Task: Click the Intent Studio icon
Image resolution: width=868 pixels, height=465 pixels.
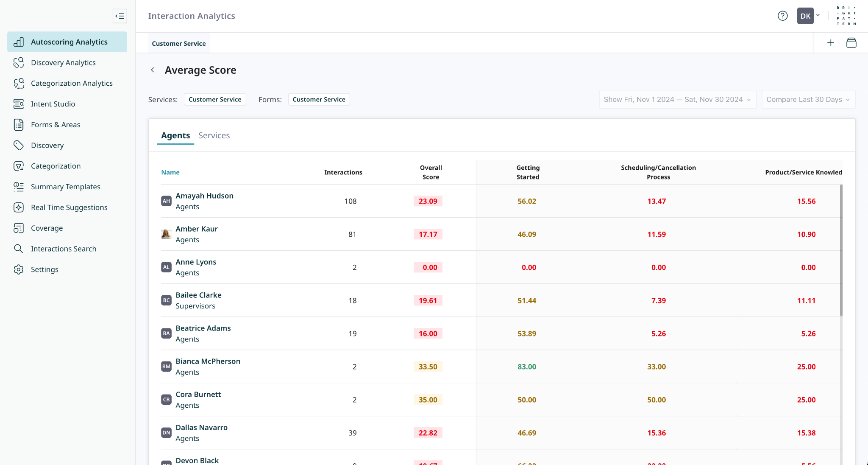Action: [19, 104]
